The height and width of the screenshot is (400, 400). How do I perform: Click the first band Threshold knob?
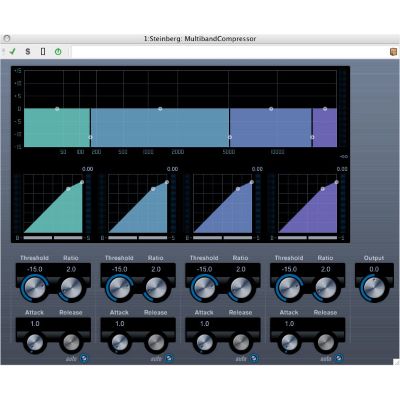[35, 288]
